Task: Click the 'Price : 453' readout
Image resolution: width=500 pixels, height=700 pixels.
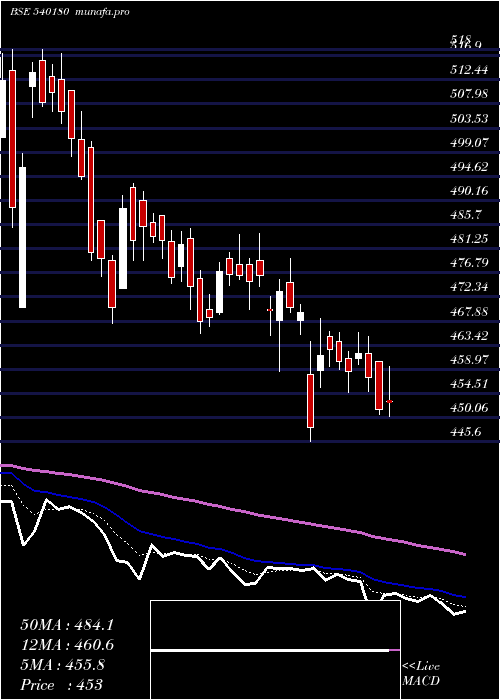Action: pos(62,685)
